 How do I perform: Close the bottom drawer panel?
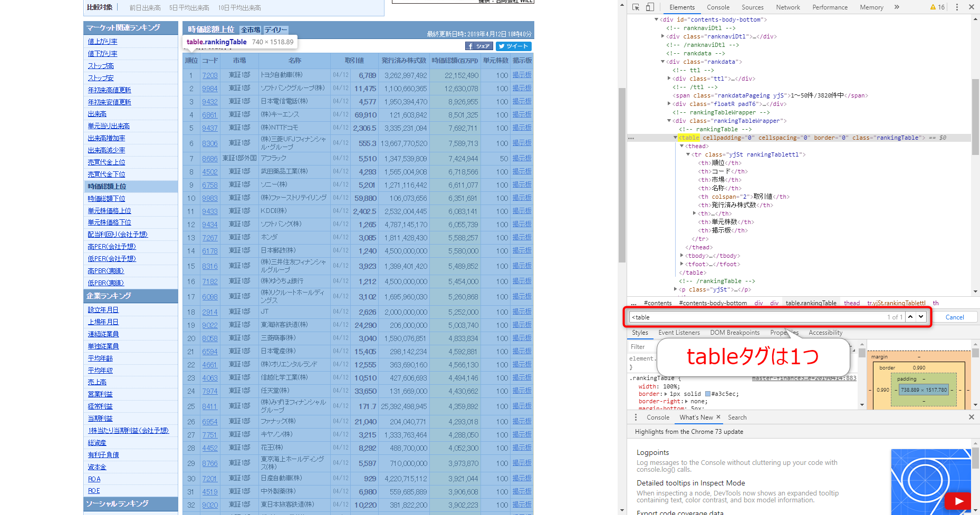point(972,417)
